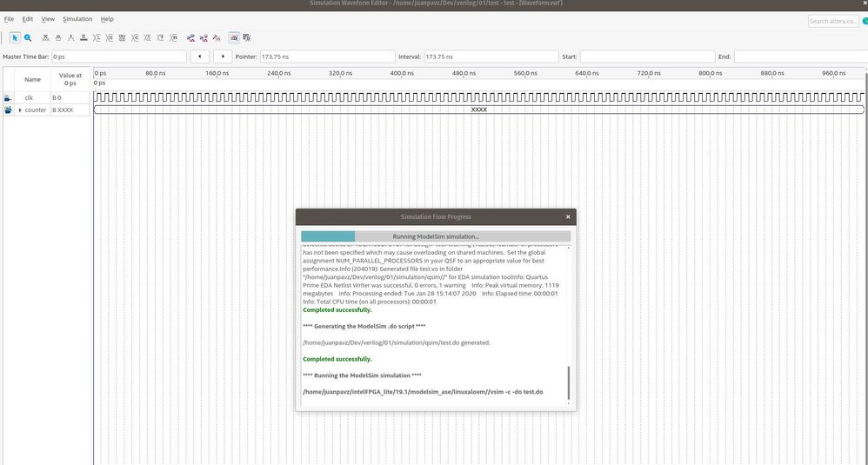868x465 pixels.
Task: Click the Master Time Bar field
Action: click(119, 56)
